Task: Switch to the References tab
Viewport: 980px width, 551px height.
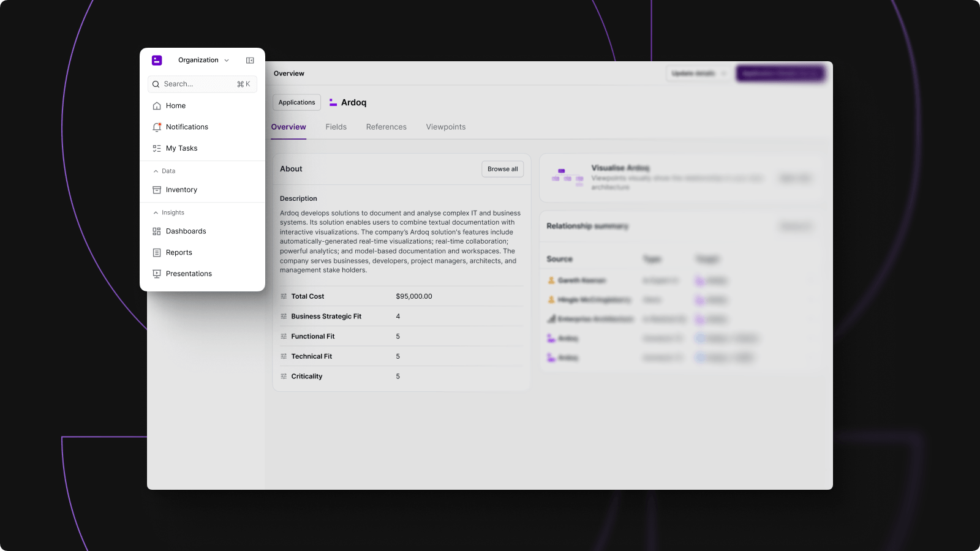Action: [386, 127]
